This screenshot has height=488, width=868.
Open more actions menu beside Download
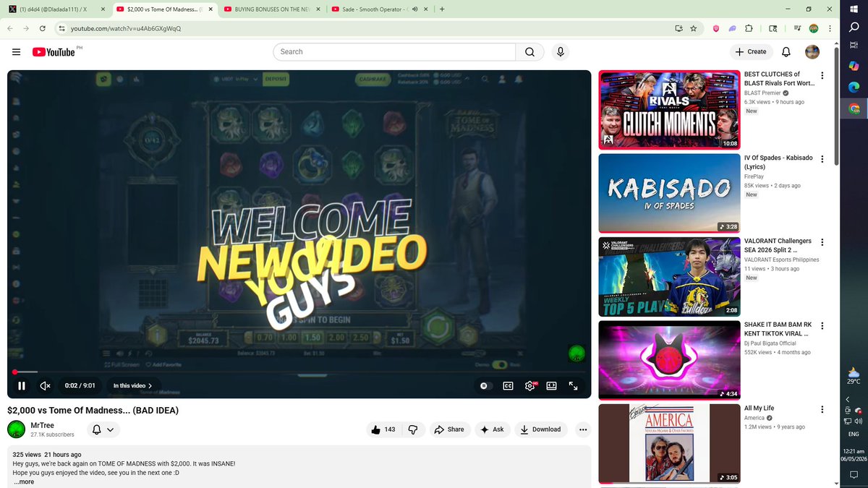pos(583,429)
